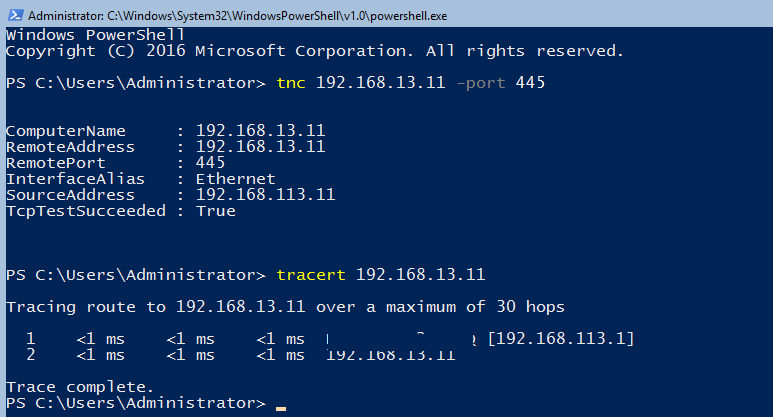Click the tracert target IP address

(421, 275)
